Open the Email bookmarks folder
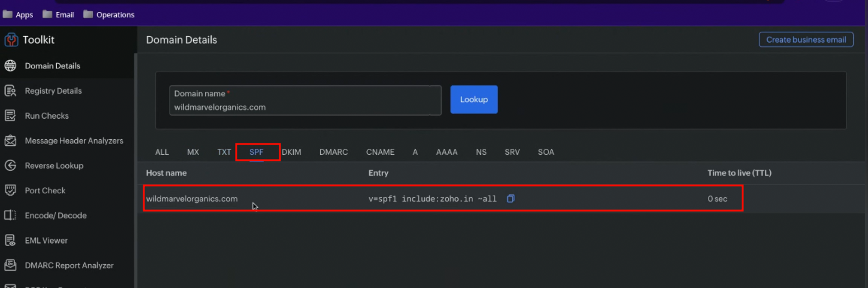Viewport: 868px width, 288px height. coord(58,14)
